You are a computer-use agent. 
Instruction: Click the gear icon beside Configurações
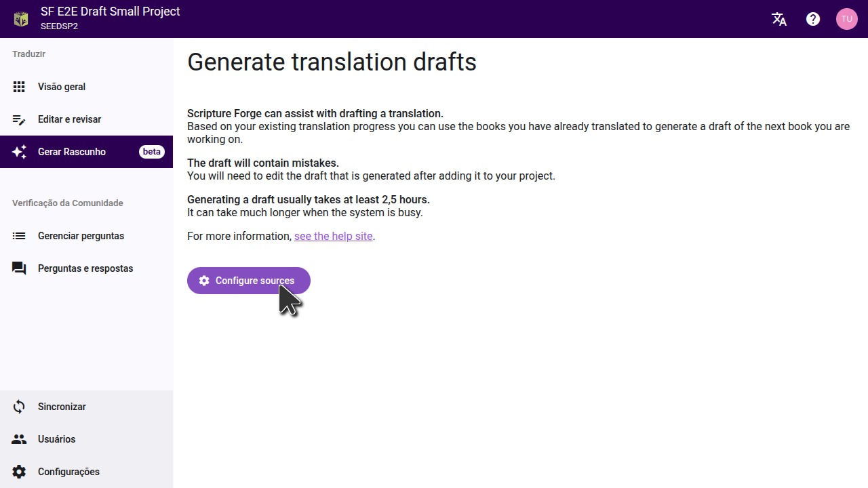[19, 472]
